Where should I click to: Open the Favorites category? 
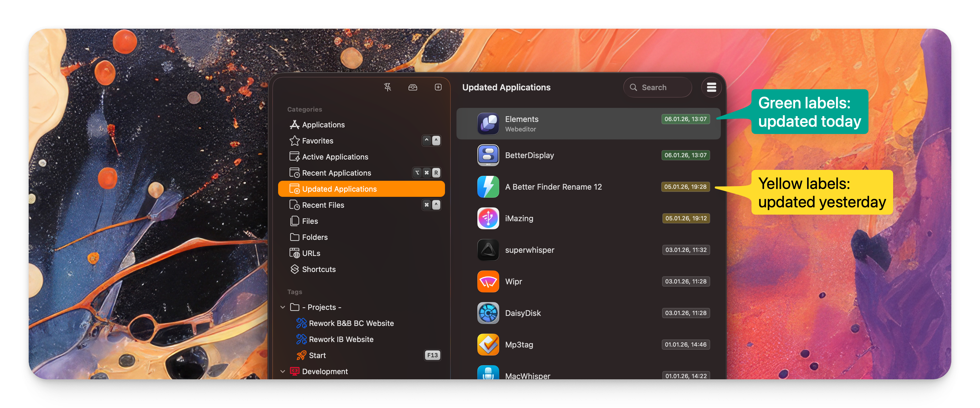click(x=317, y=140)
